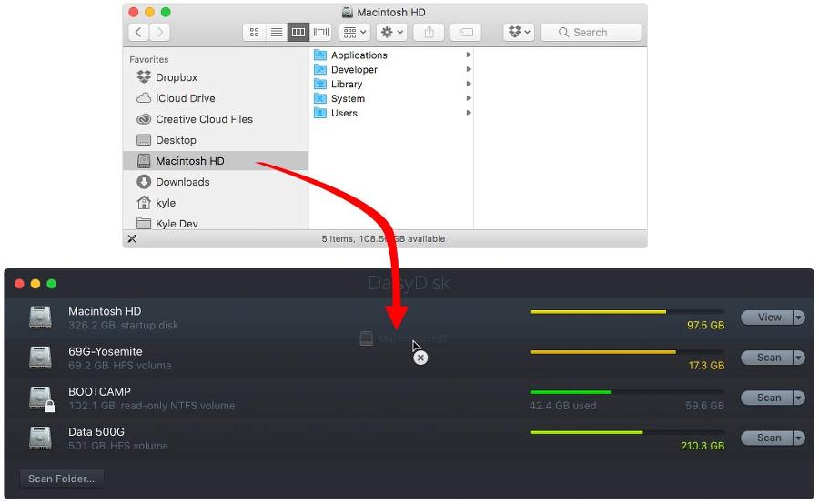
Task: Click Macintosh HD title proxy icon
Action: click(x=348, y=12)
